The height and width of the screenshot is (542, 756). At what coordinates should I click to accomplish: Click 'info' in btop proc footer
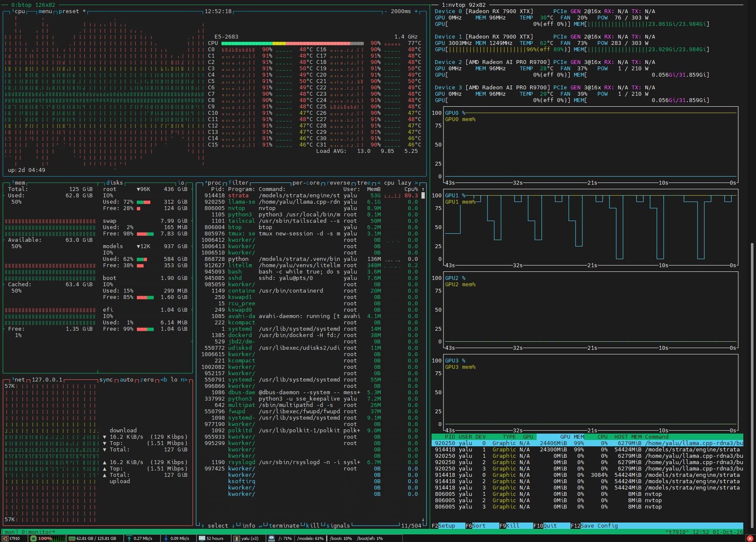248,526
